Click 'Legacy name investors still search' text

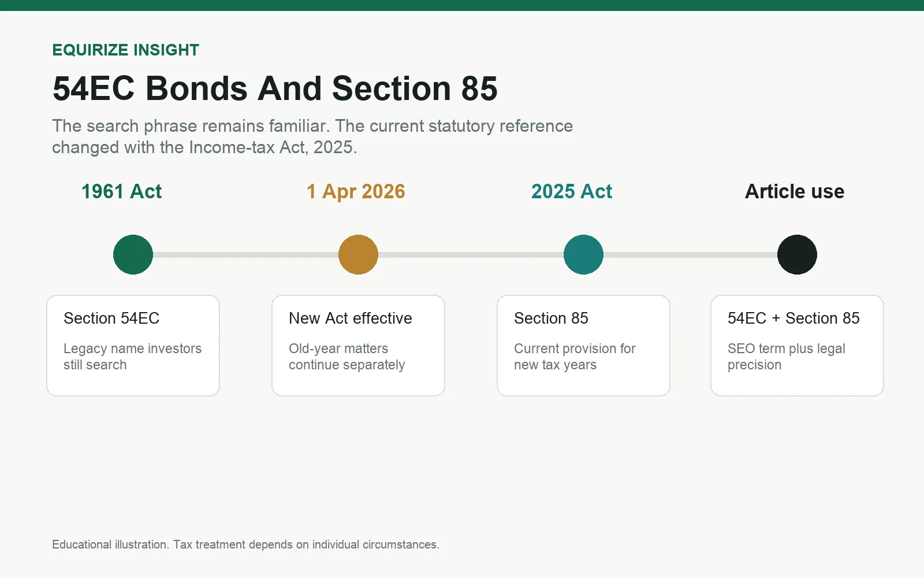132,357
